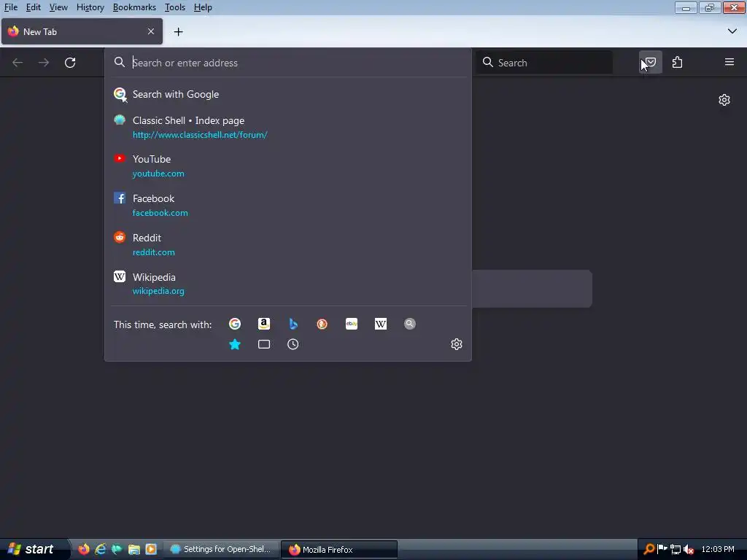Open the Extensions puzzle icon
Viewport: 747px width, 560px height.
(677, 63)
